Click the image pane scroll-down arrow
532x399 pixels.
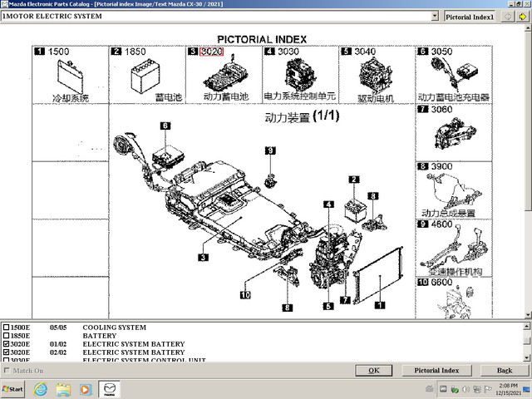click(x=529, y=315)
